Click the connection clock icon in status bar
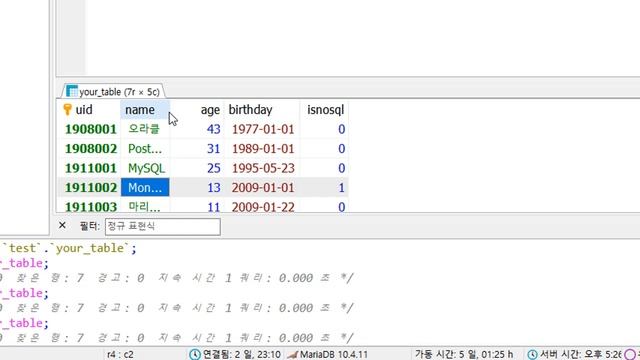The image size is (640, 360). pos(195,354)
